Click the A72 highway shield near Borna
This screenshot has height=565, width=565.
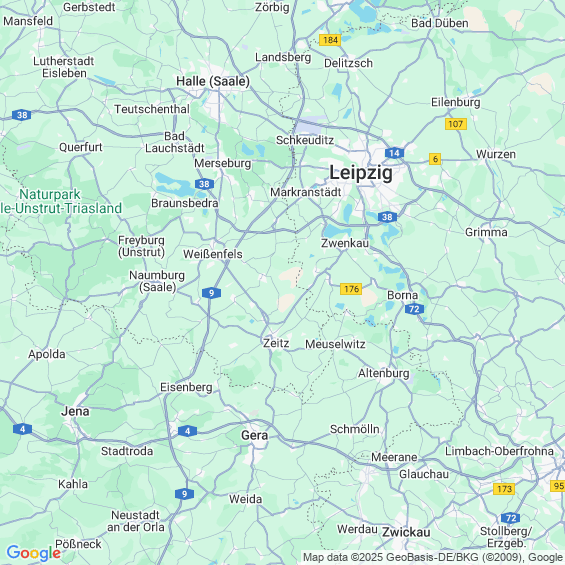(414, 309)
